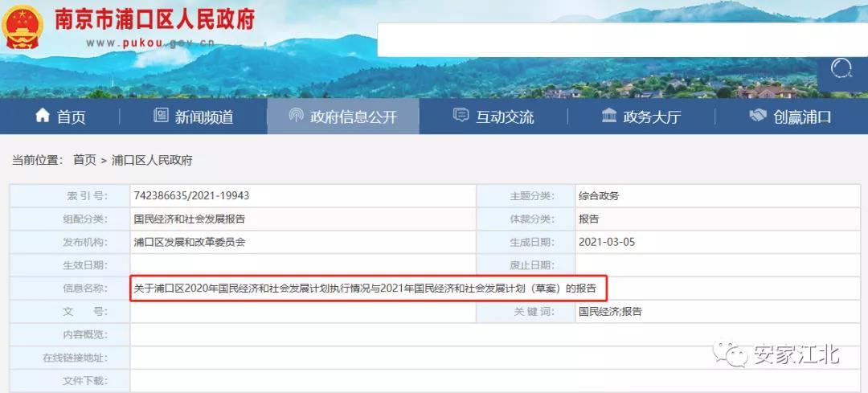This screenshot has width=868, height=393.
Task: Click the 浦口区发展和改革委员会 publisher value
Action: 190,243
